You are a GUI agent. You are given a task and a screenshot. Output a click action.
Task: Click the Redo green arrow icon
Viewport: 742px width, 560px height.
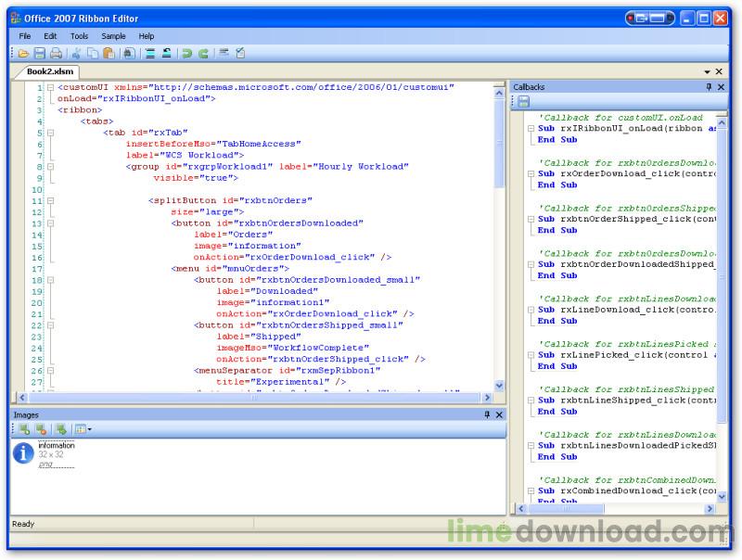[x=203, y=54]
